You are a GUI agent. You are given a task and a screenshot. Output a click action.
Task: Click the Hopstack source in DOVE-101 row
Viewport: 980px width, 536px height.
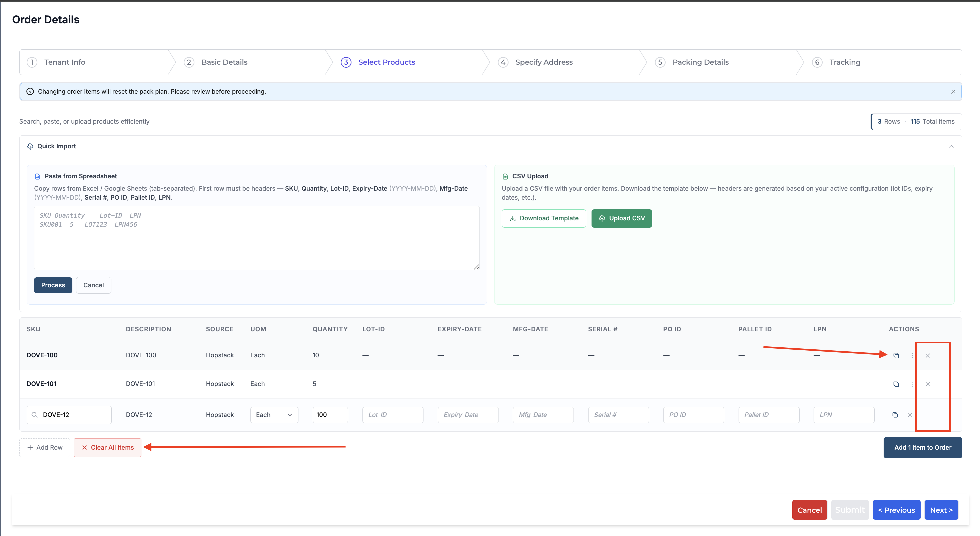click(x=220, y=384)
